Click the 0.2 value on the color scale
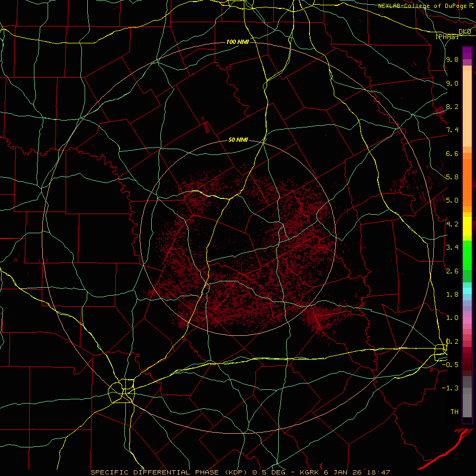 click(x=452, y=342)
